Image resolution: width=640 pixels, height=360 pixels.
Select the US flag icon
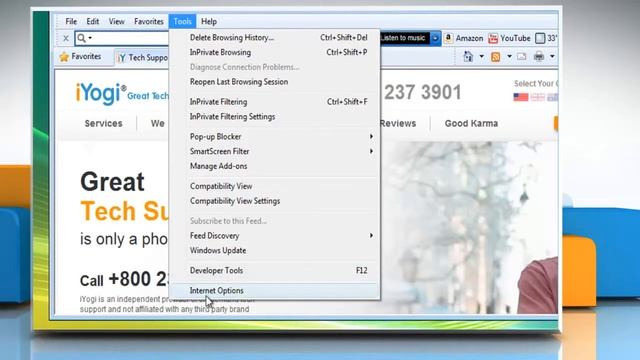(521, 97)
